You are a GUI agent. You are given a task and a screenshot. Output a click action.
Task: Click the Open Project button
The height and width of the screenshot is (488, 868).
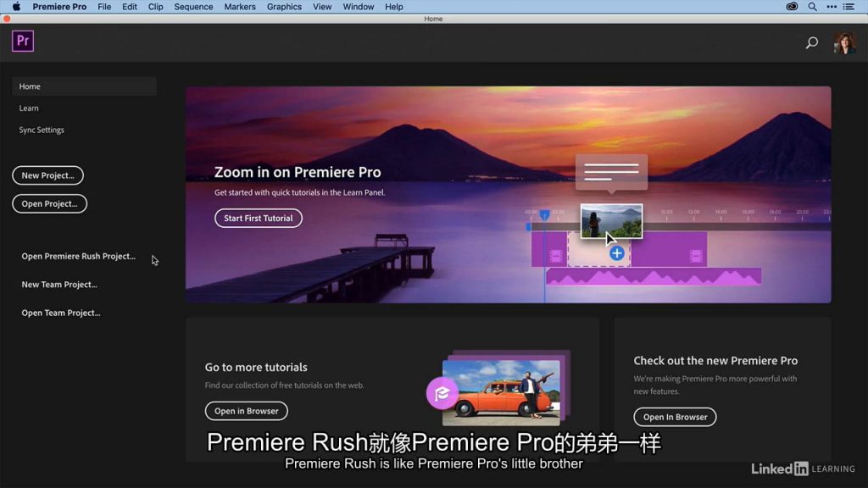49,203
